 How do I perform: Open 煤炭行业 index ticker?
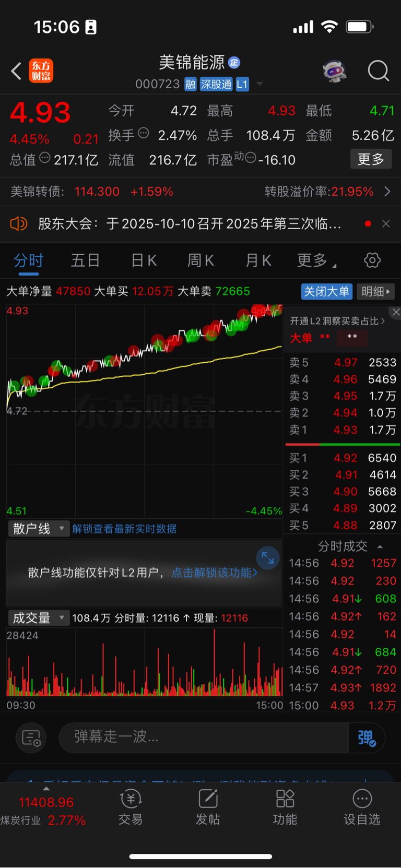pos(44,811)
